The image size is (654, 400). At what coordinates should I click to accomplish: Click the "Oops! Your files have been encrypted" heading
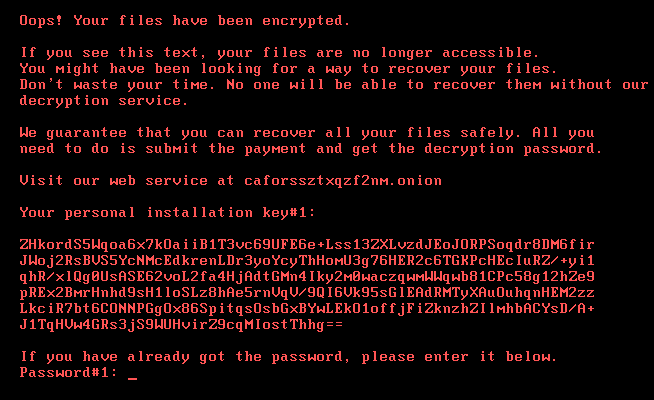[183, 19]
